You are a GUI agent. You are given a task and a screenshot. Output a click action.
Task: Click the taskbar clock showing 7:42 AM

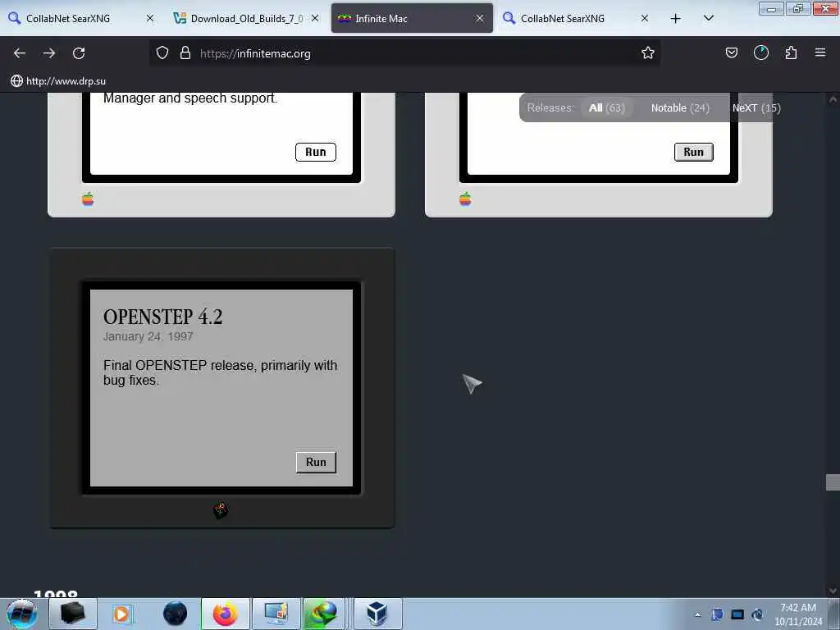(798, 614)
